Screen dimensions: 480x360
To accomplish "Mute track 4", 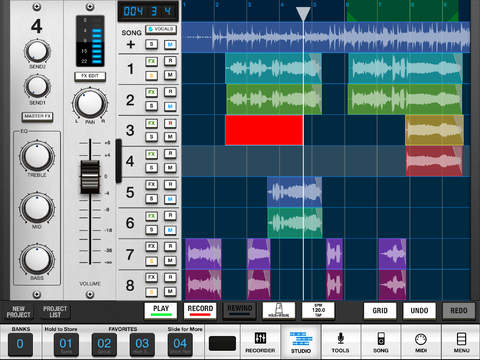I will click(170, 168).
